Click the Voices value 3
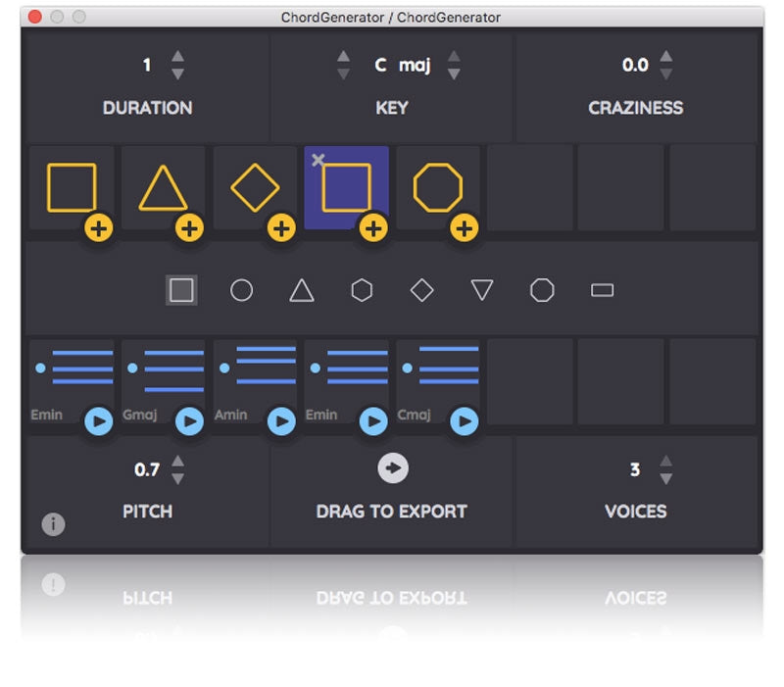The width and height of the screenshot is (784, 687). tap(635, 469)
